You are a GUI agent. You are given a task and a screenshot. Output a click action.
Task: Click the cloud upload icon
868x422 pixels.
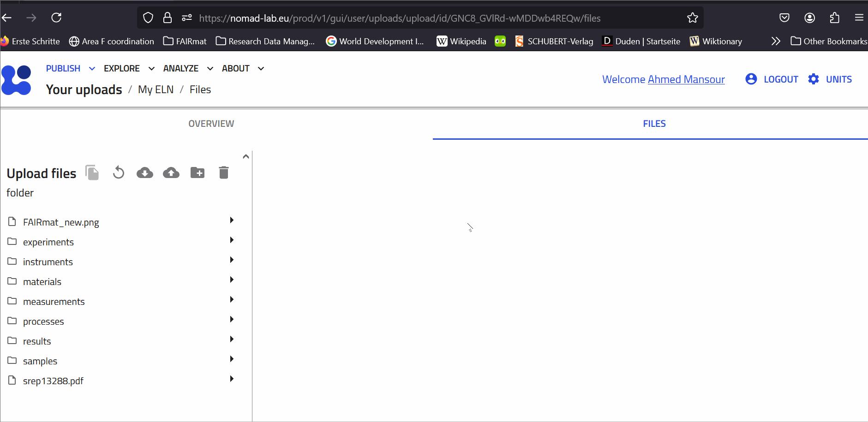pos(171,173)
